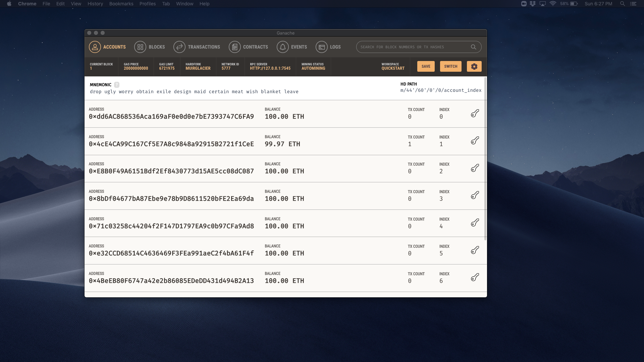
Task: Click inside the block search field
Action: (413, 47)
